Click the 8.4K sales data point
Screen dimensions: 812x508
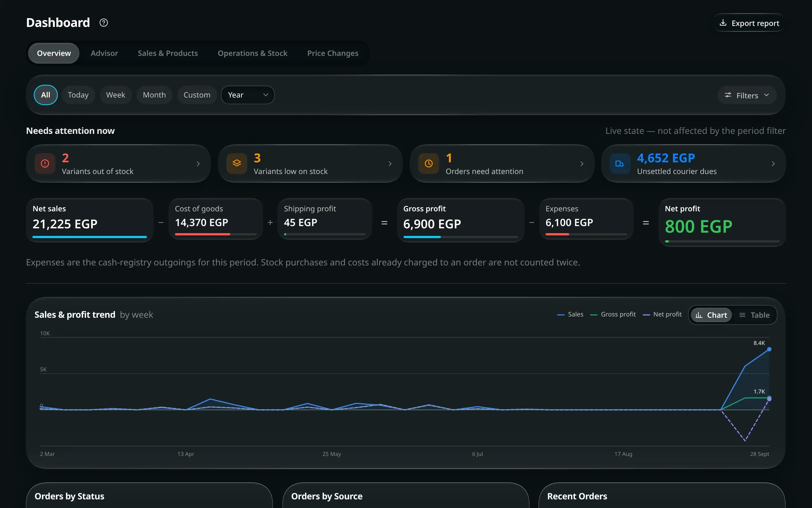click(769, 350)
